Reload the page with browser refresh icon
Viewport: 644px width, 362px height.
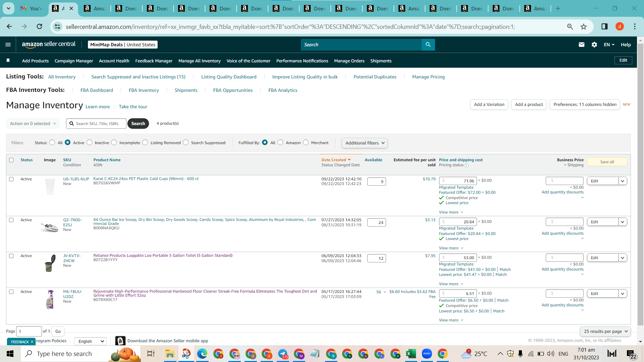click(x=40, y=26)
